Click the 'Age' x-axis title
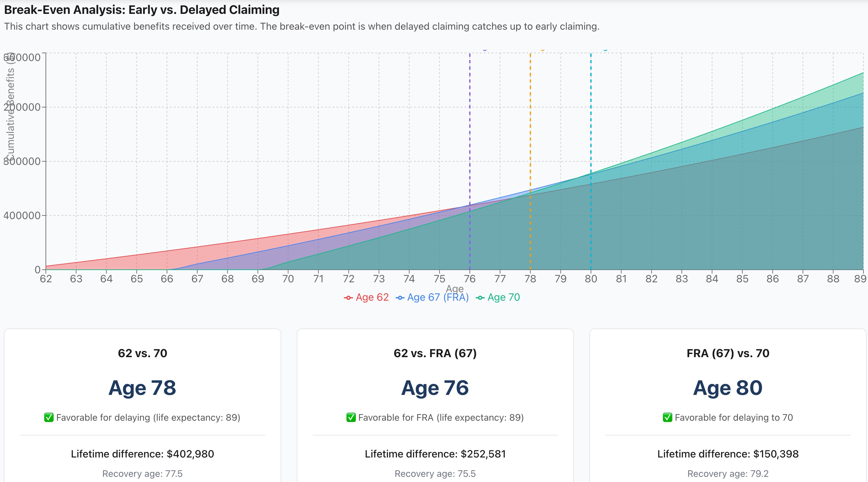Screen dimensions: 868x482 455,289
